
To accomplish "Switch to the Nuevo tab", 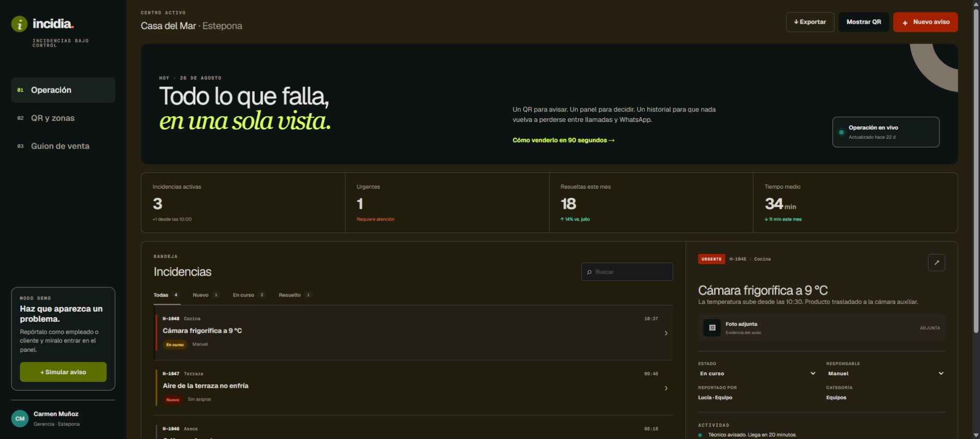I will tap(206, 295).
